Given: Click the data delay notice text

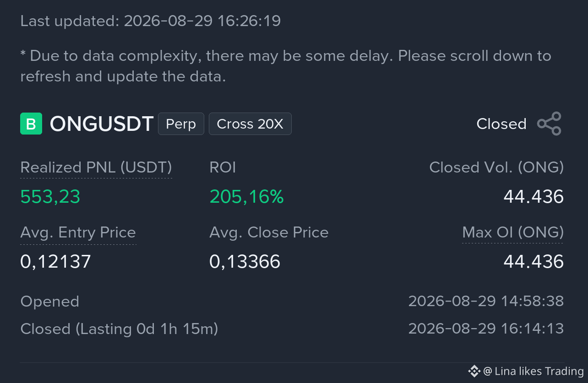Looking at the screenshot, I should [x=286, y=66].
